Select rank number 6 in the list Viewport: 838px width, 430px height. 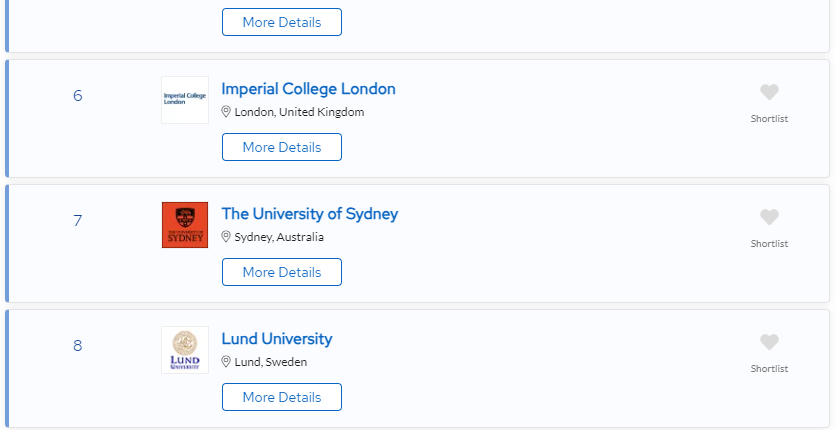[77, 96]
